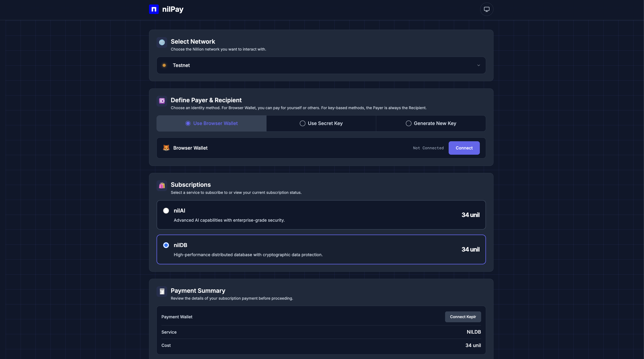Open the network selection chevron
The height and width of the screenshot is (359, 644).
pos(479,65)
